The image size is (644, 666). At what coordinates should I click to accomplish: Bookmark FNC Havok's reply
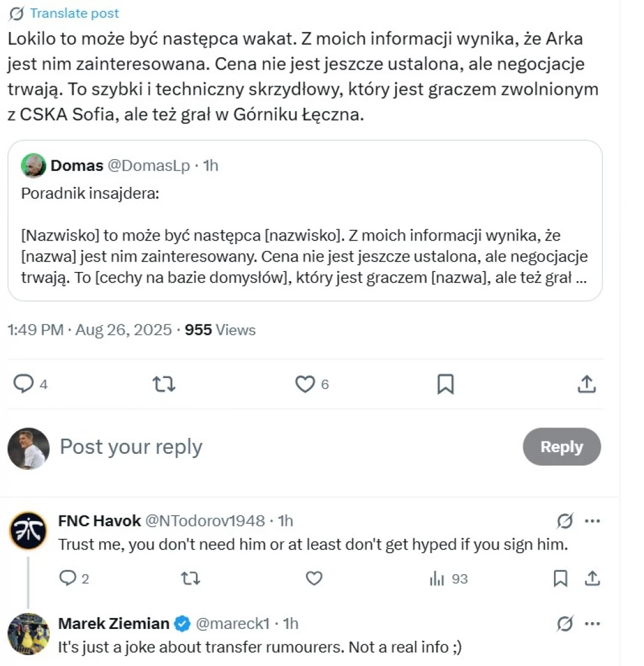(x=560, y=578)
